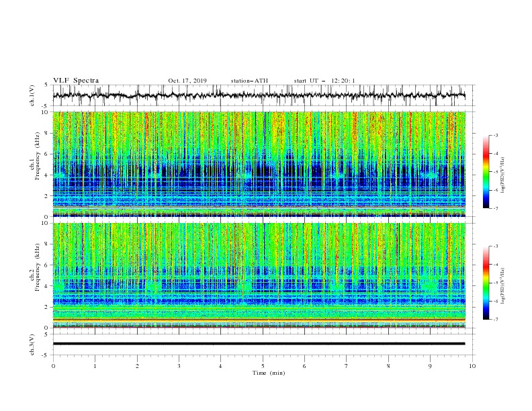The width and height of the screenshot is (532, 411).
Task: Click the 'ch.3(V)' axis label
Action: (x=32, y=345)
